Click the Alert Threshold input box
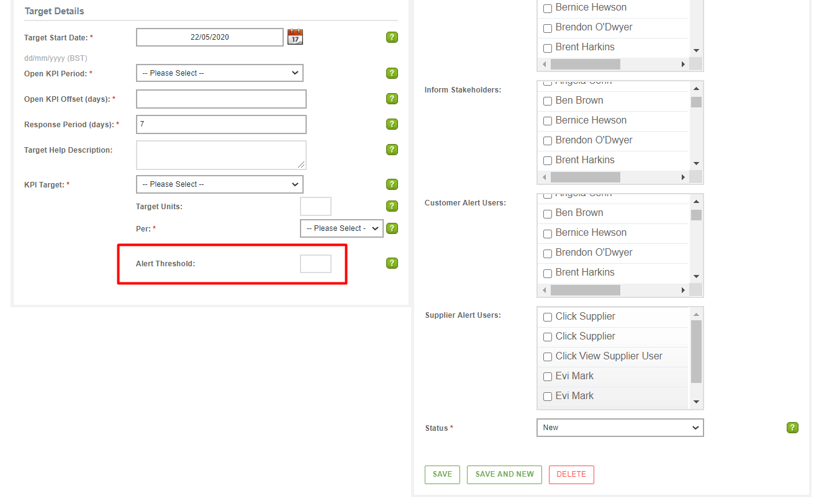This screenshot has width=819, height=504. click(x=315, y=264)
